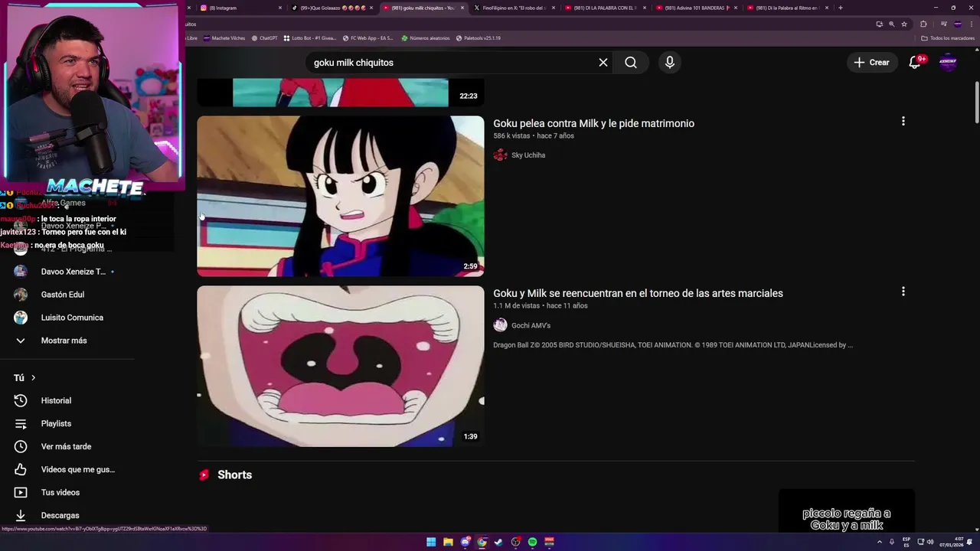
Task: Open Luisito Comunica subscription
Action: point(72,318)
